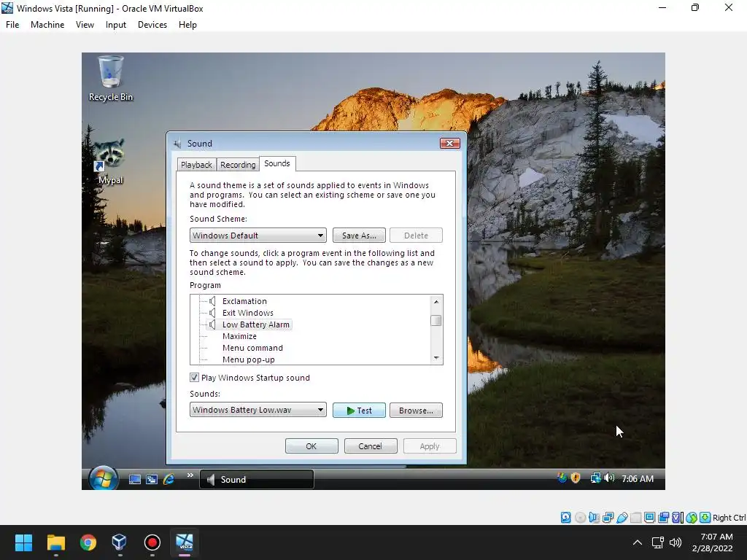Click speaker icon beside Low Battery Alarm
The height and width of the screenshot is (560, 747).
click(x=212, y=324)
